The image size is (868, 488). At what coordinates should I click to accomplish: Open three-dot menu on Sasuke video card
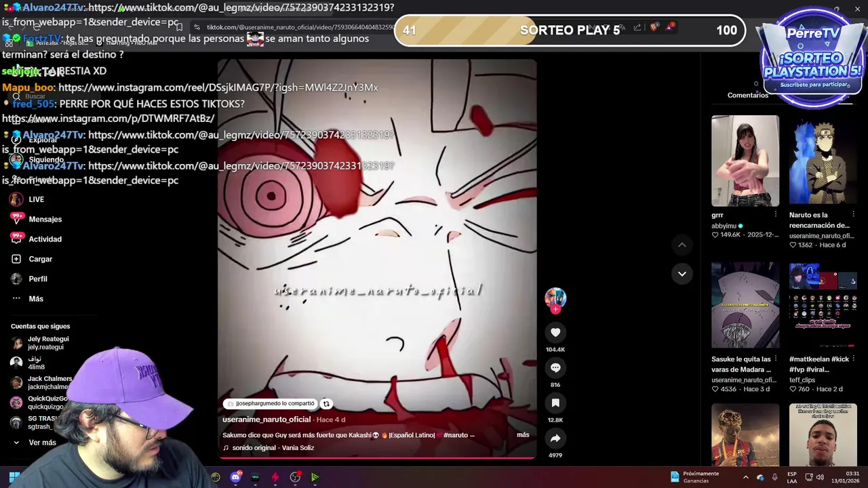(x=776, y=359)
